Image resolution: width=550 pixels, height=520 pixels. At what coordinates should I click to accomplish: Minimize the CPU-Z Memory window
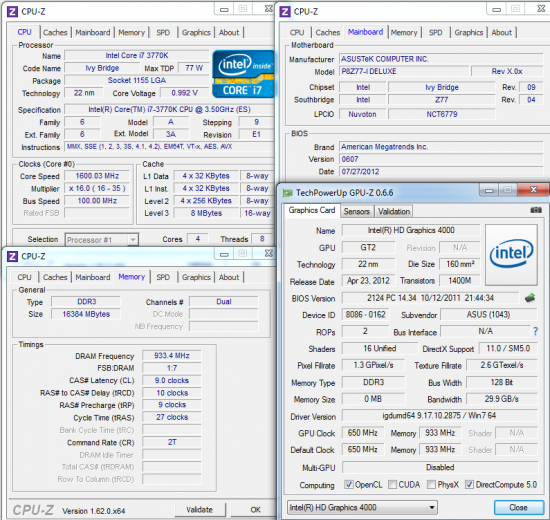tap(224, 254)
